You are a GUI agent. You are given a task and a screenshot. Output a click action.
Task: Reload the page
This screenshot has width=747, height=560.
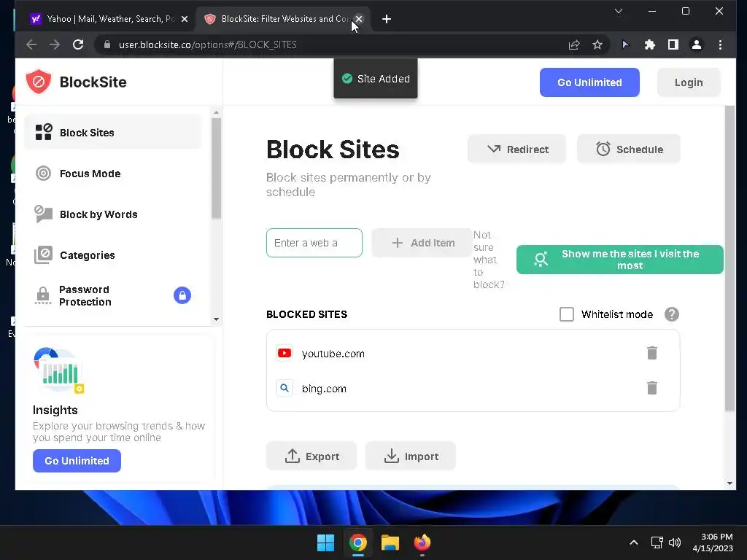coord(78,44)
